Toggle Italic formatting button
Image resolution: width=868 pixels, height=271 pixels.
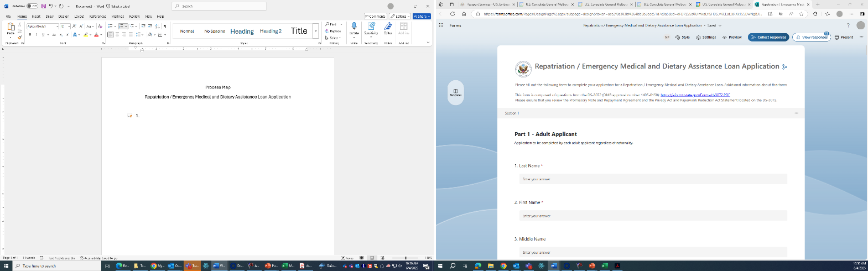point(37,34)
